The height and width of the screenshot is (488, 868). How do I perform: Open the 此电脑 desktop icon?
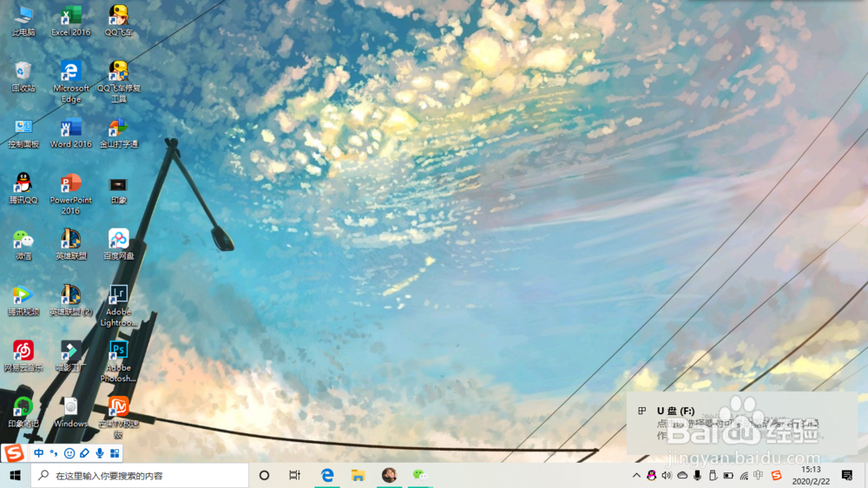point(23,21)
